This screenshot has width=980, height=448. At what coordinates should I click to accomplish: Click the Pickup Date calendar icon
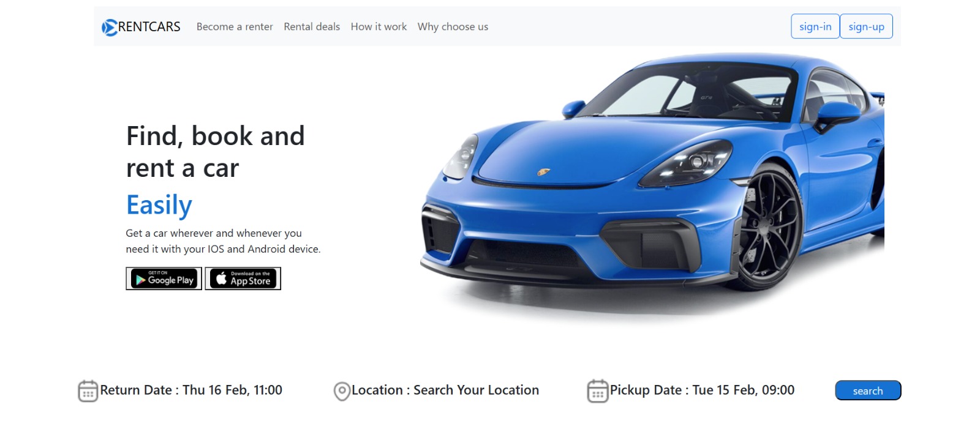tap(598, 391)
